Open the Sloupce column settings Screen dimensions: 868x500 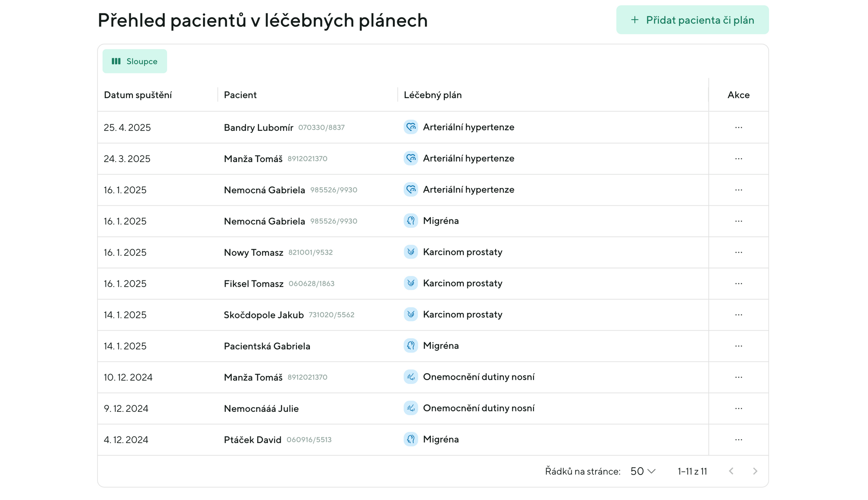coord(135,61)
